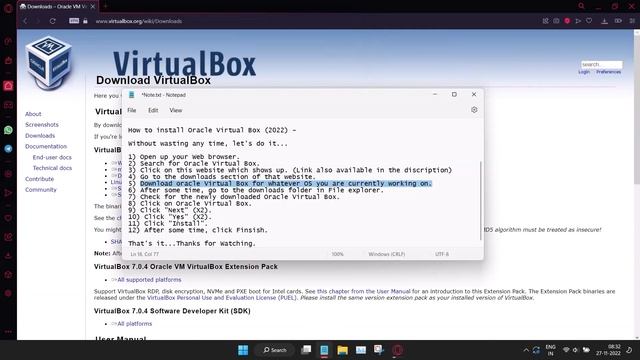Image resolution: width=640 pixels, height=360 pixels.
Task: Click the pinboards icon in browser toolbar
Action: (x=545, y=21)
